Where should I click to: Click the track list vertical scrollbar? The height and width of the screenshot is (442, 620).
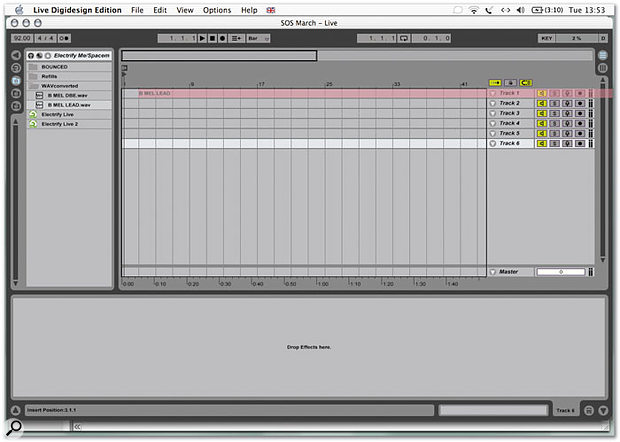click(x=603, y=170)
